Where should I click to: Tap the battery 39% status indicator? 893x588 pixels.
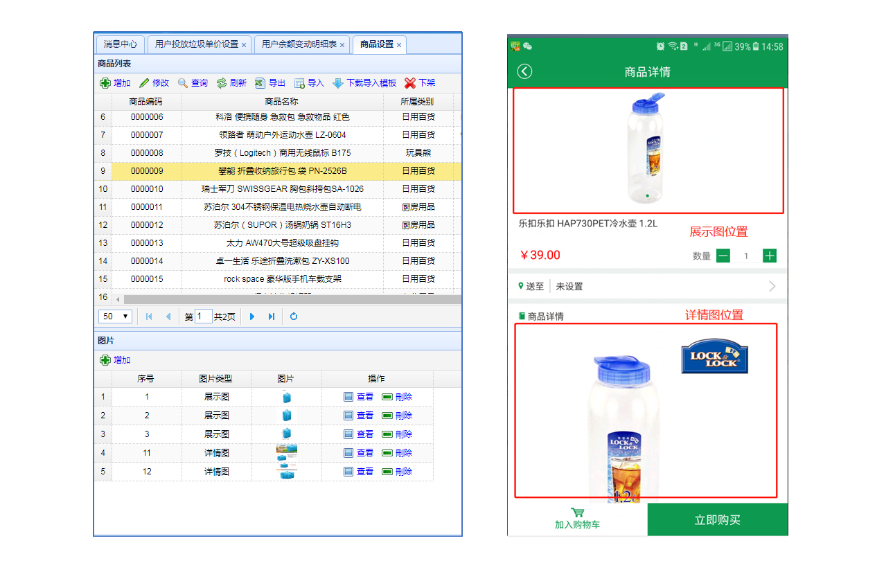pos(747,46)
